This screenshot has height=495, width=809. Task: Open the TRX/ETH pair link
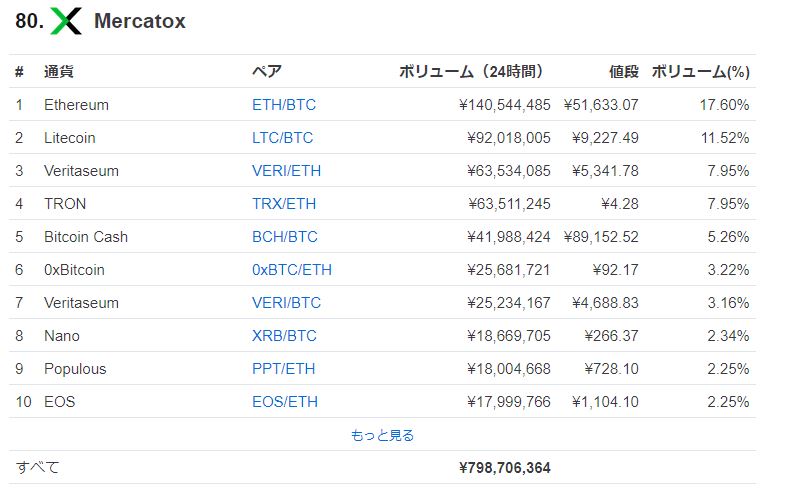click(x=283, y=204)
